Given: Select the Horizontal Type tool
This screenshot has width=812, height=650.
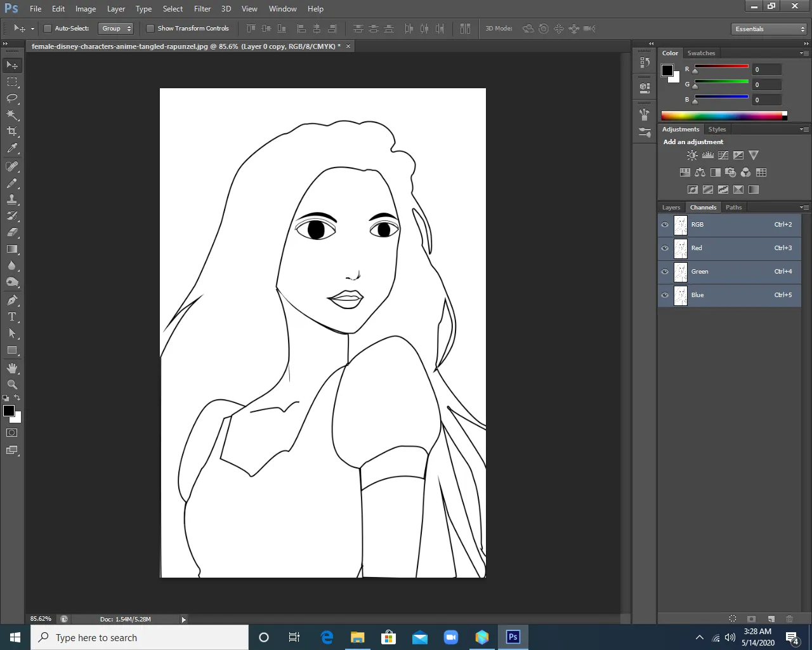Looking at the screenshot, I should [12, 317].
